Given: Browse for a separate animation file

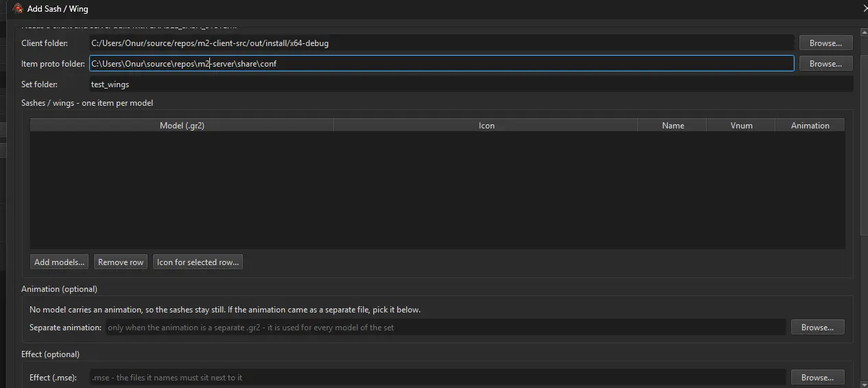Looking at the screenshot, I should tap(817, 328).
